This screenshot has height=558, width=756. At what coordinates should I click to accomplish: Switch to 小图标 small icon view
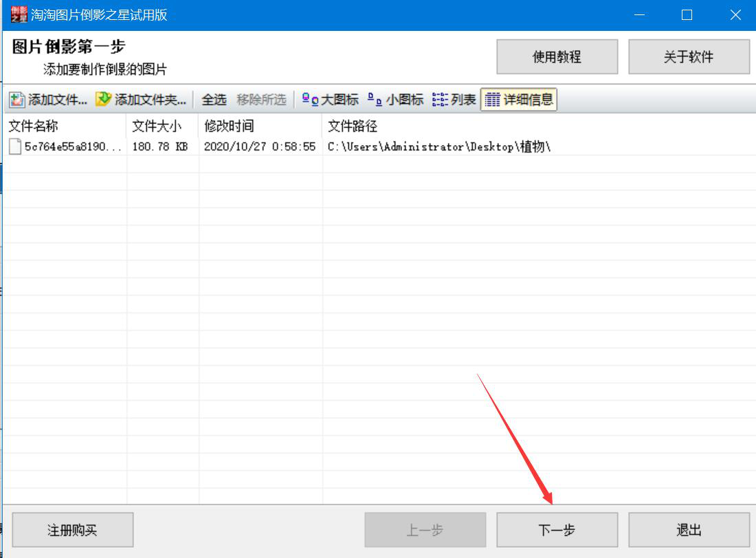pyautogui.click(x=395, y=100)
